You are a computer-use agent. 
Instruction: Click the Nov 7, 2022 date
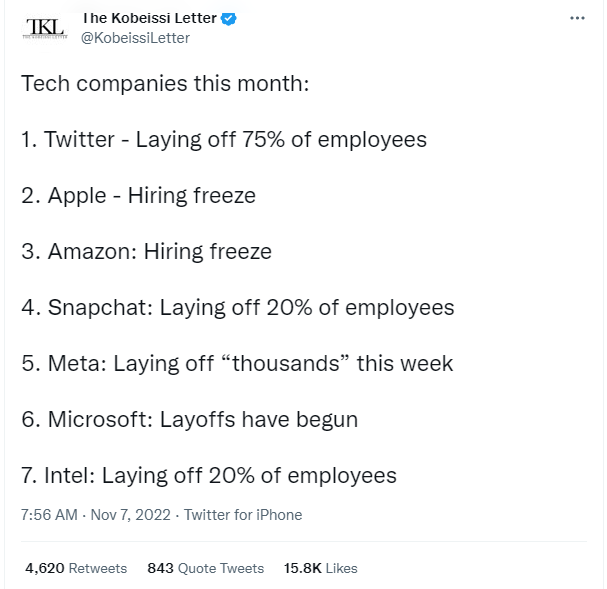pyautogui.click(x=130, y=515)
